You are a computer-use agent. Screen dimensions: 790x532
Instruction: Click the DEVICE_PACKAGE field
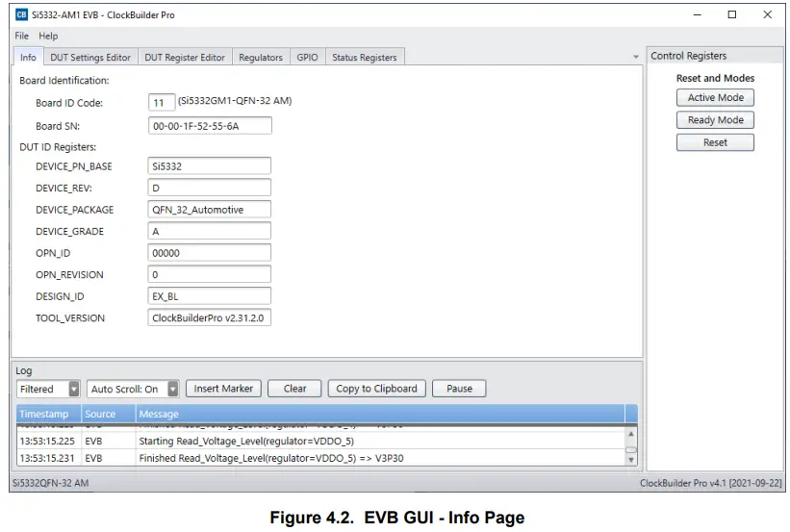click(x=210, y=210)
